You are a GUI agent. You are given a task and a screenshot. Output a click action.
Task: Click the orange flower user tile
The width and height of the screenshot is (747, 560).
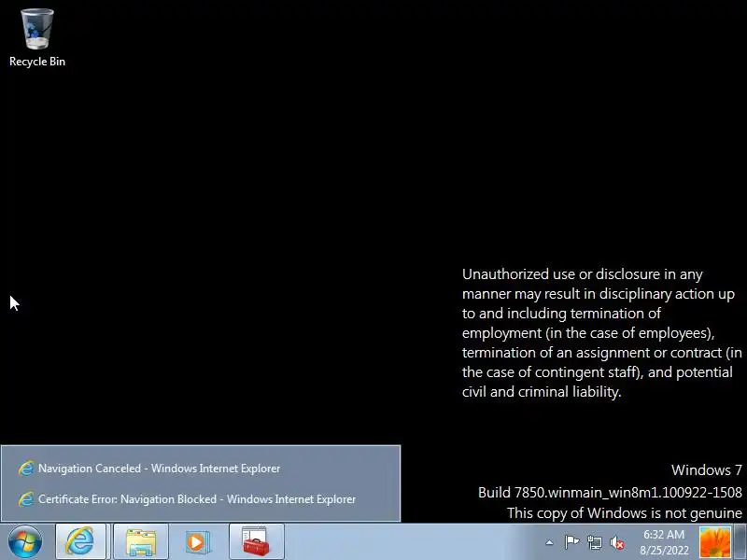click(714, 542)
